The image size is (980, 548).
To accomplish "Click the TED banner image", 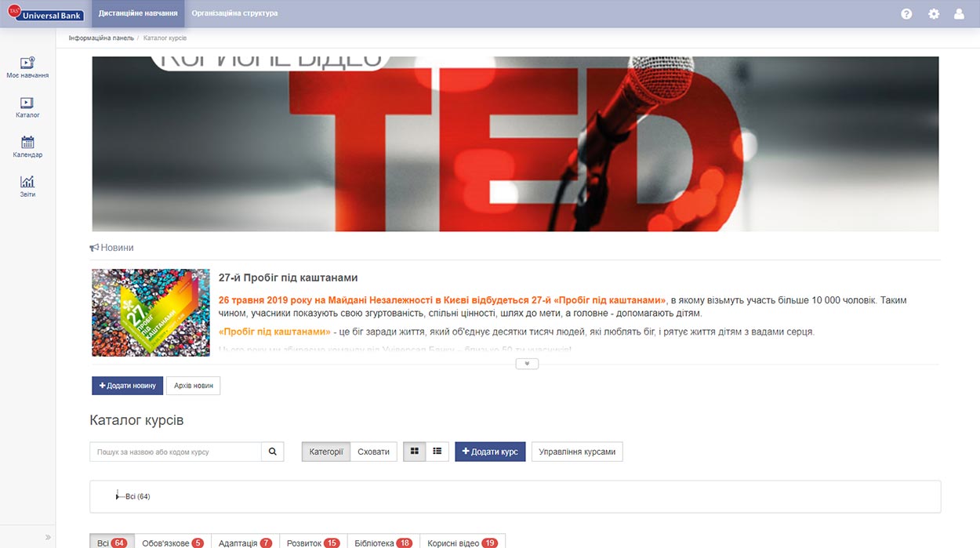I will pyautogui.click(x=515, y=143).
